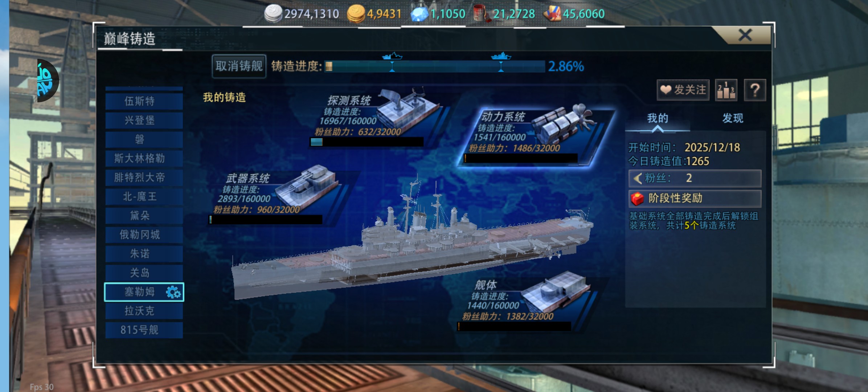The image size is (868, 392).
Task: Switch to the 发现 tab
Action: click(733, 118)
